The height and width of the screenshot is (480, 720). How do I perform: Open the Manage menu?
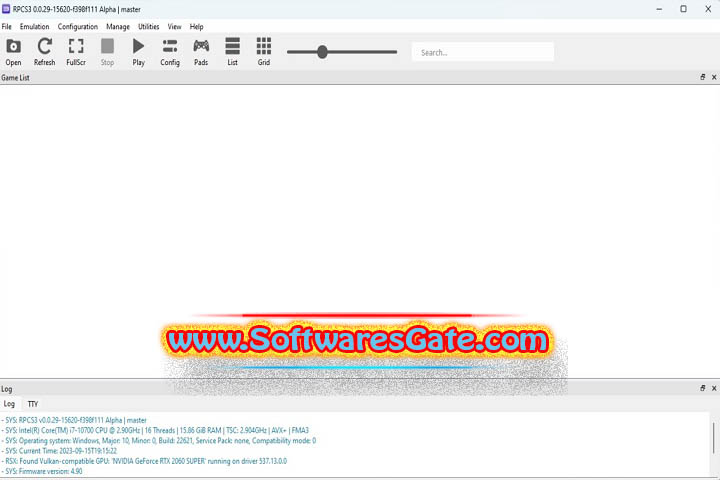tap(118, 27)
